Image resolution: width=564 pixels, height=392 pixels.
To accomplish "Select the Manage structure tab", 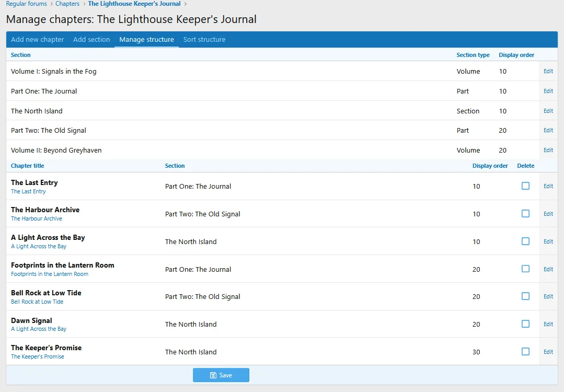I will 146,40.
